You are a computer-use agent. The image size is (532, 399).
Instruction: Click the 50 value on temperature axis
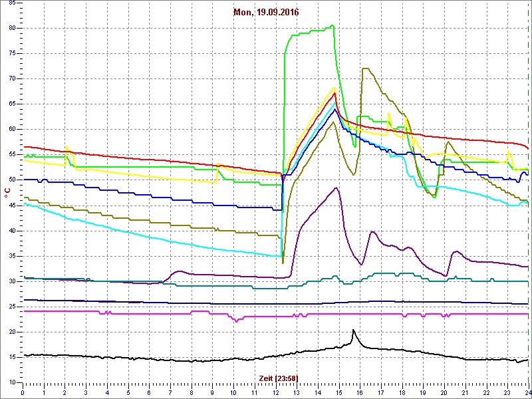click(12, 180)
